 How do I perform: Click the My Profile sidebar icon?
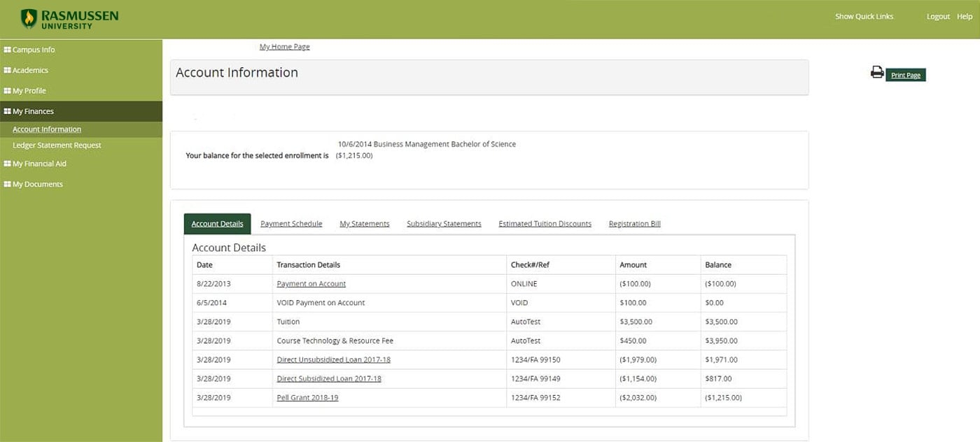tap(9, 90)
